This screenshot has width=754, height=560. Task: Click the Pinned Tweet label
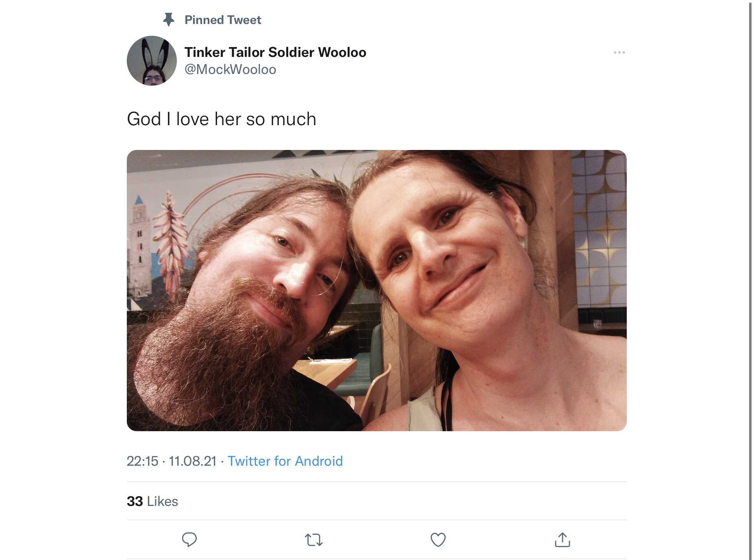[223, 20]
